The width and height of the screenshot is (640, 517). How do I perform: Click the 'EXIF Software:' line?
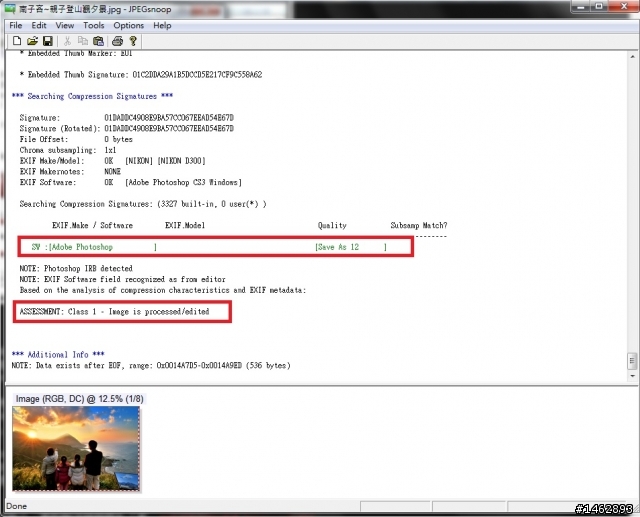131,182
